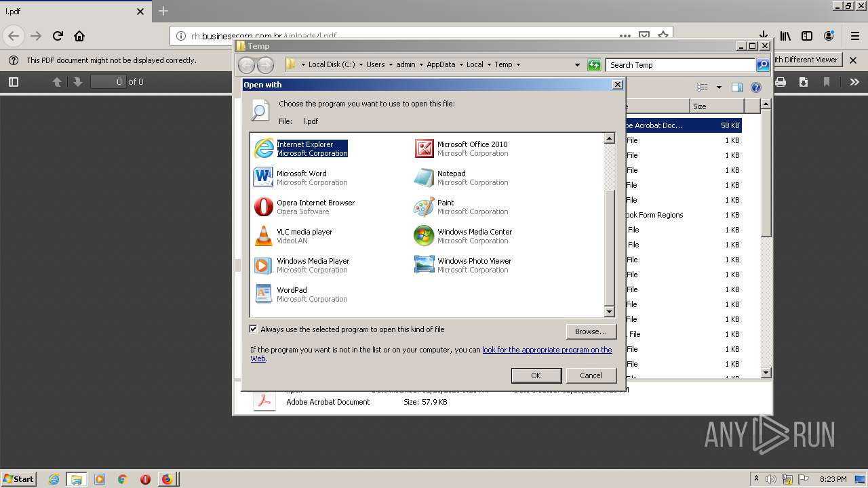Open the Windows Start menu
Viewport: 868px width, 488px height.
(x=18, y=479)
